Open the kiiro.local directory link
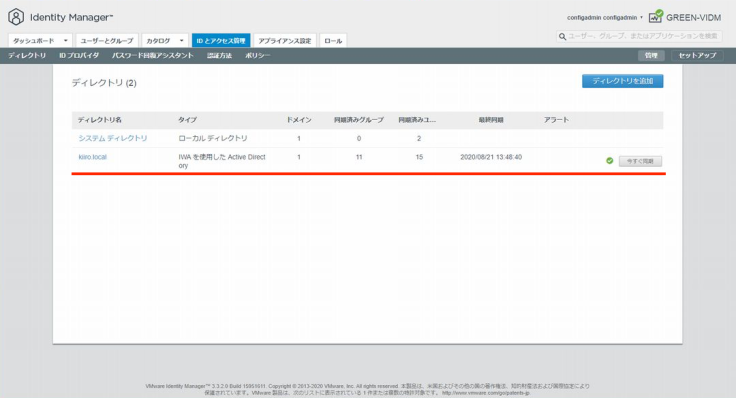 tap(92, 157)
